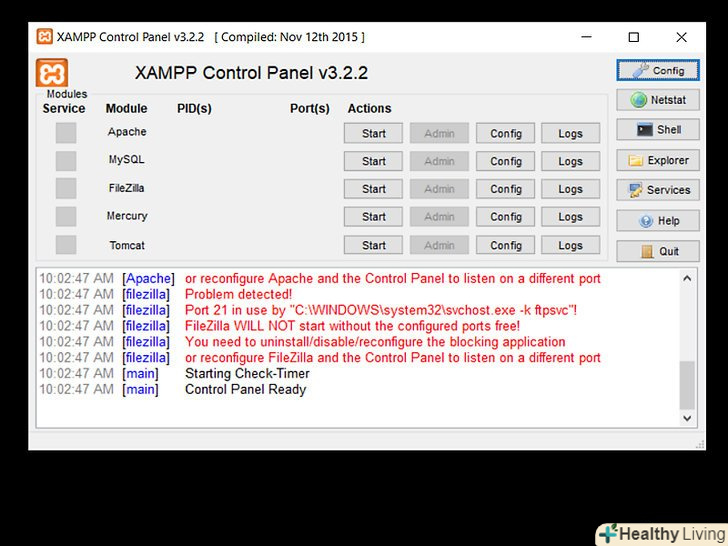The image size is (728, 546).
Task: Click the window resize grip
Action: [x=700, y=444]
